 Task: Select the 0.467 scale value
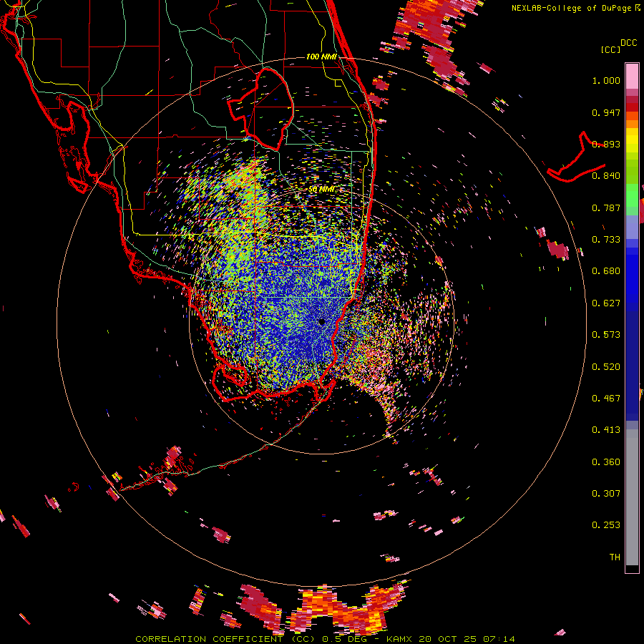tap(606, 399)
